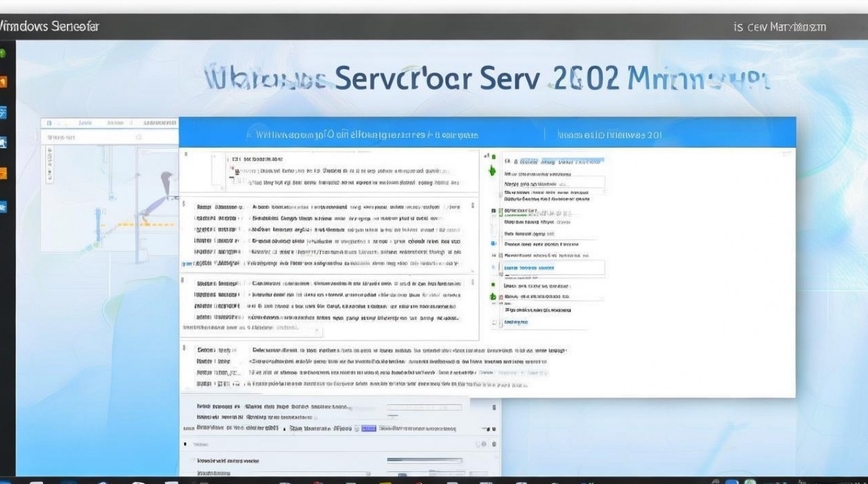Viewport: 868px width, 484px height.
Task: Click the highlighted blue button in the bottom panel
Action: coord(368,428)
